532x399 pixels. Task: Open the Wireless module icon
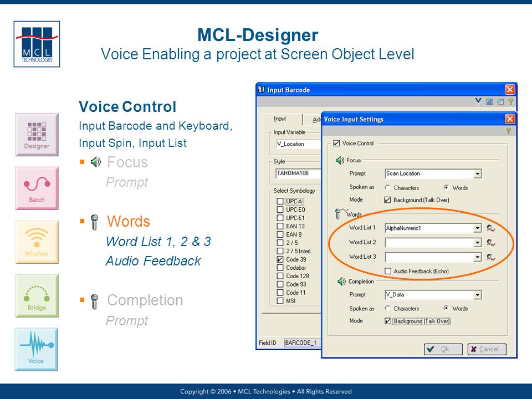[x=37, y=242]
